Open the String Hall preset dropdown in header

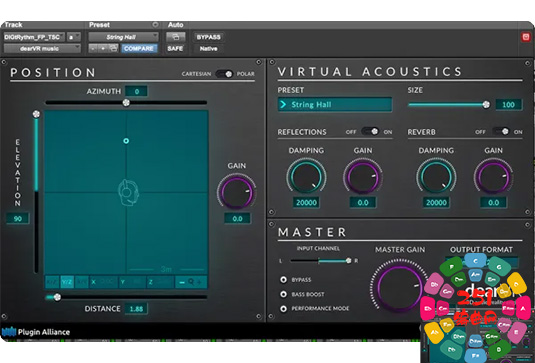tap(124, 37)
